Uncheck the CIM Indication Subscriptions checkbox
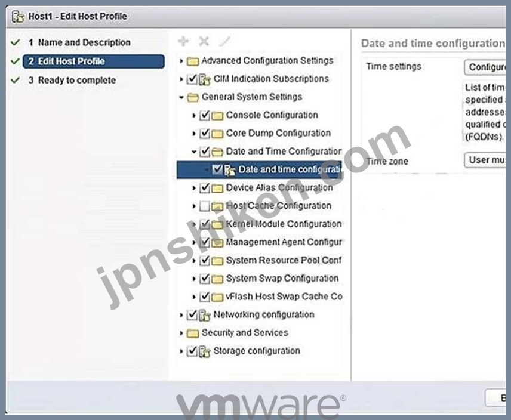The image size is (511, 420). pyautogui.click(x=192, y=79)
